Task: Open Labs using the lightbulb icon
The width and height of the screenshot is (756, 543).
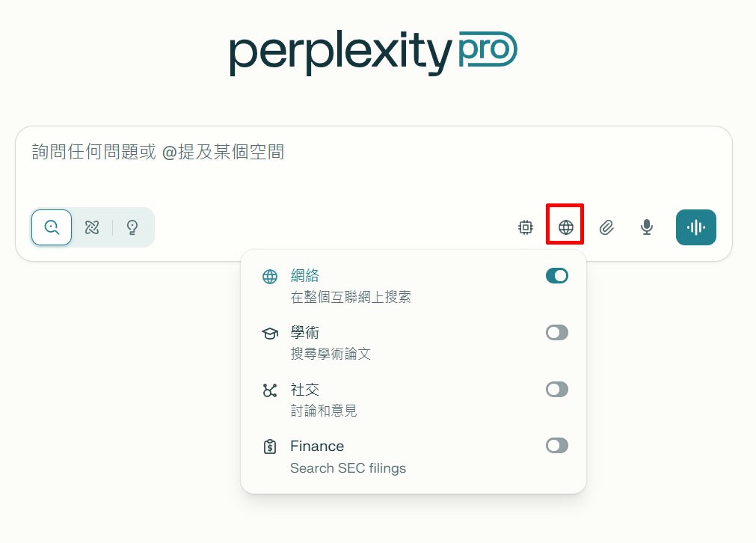Action: click(132, 227)
